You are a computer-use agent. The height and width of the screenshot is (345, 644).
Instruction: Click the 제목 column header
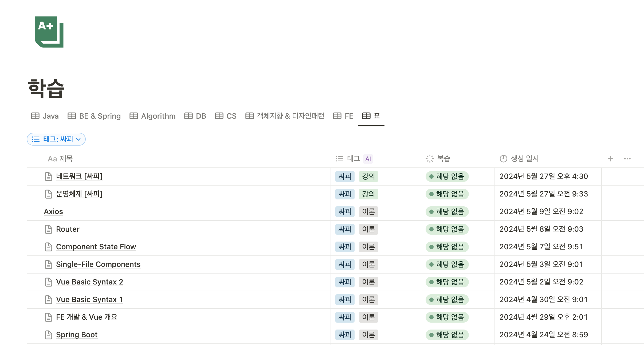[60, 159]
